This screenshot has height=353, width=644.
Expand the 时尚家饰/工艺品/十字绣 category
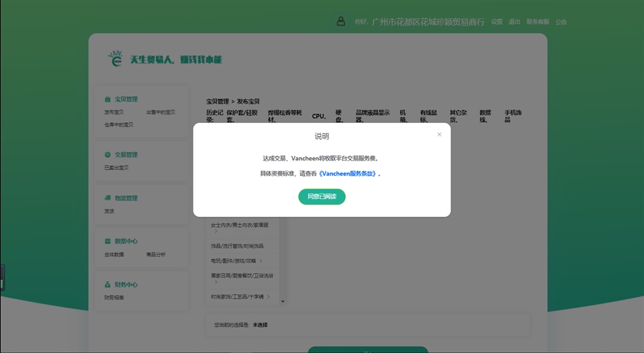[242, 297]
